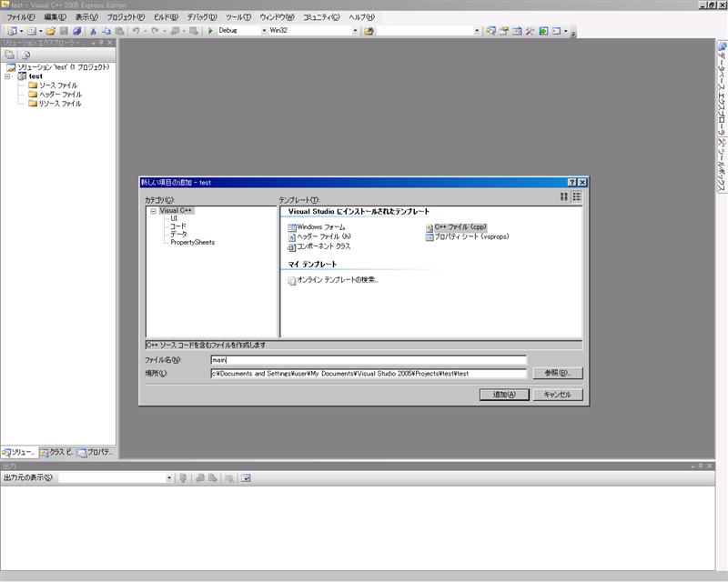Select リソース ファイル folder in Solution Explorer

55,104
